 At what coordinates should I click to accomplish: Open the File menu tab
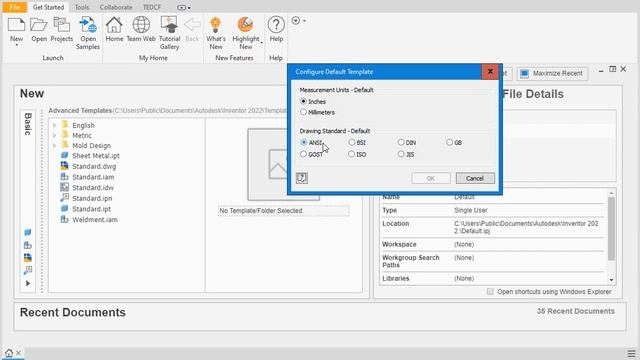tap(15, 7)
